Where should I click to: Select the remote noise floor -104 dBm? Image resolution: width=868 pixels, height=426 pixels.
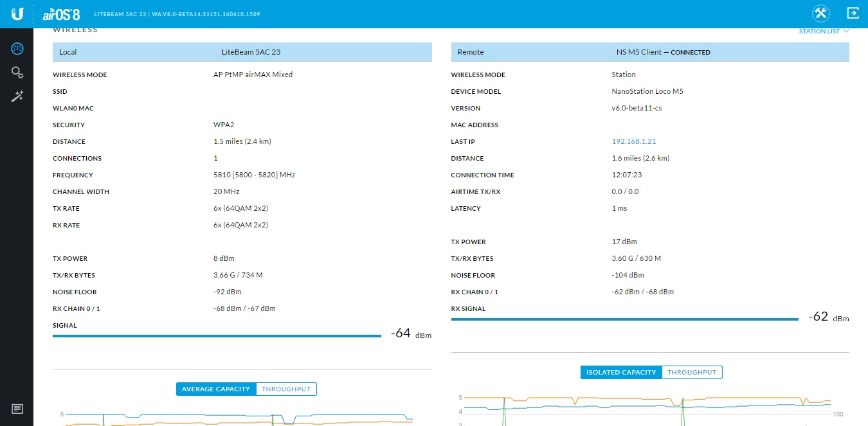tap(628, 275)
